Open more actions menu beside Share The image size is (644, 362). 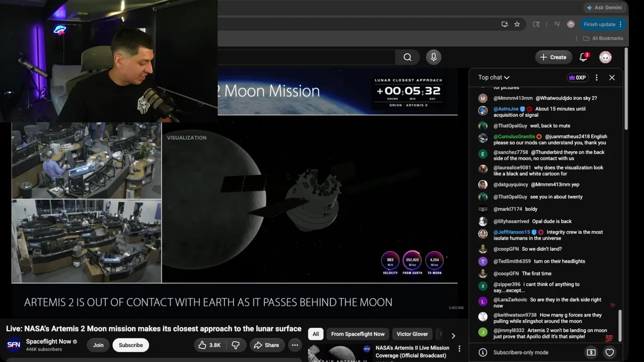295,345
